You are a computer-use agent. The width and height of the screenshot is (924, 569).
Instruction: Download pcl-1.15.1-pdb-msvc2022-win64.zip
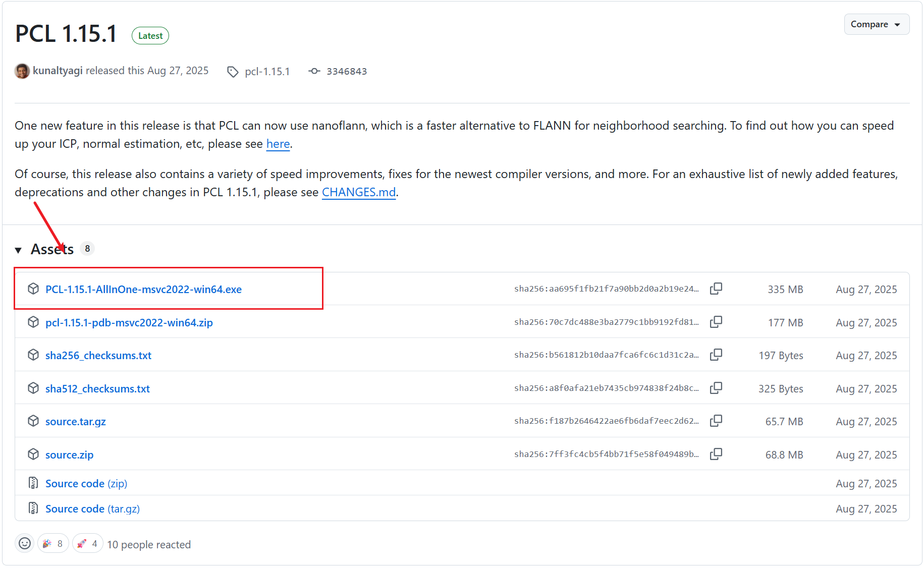129,323
